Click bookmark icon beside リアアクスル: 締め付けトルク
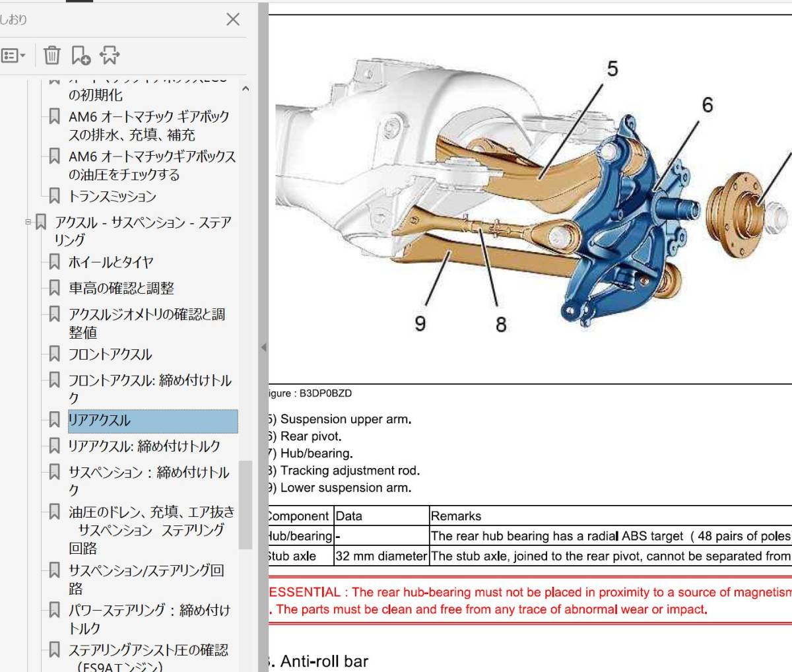The width and height of the screenshot is (792, 672). point(55,446)
